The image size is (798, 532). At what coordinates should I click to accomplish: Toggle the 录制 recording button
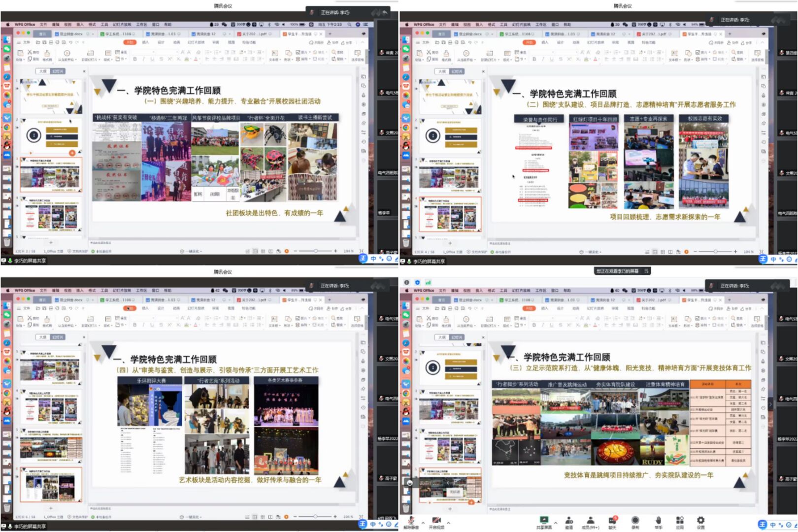(x=635, y=521)
